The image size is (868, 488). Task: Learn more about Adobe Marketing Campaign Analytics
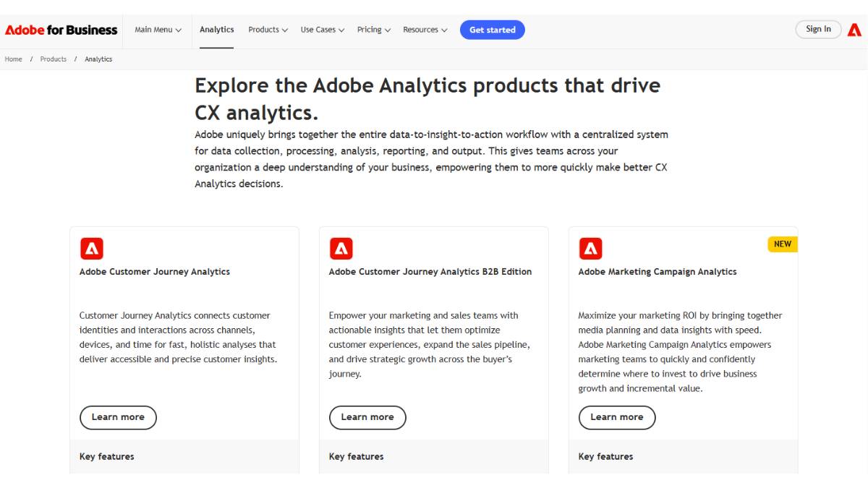tap(617, 417)
